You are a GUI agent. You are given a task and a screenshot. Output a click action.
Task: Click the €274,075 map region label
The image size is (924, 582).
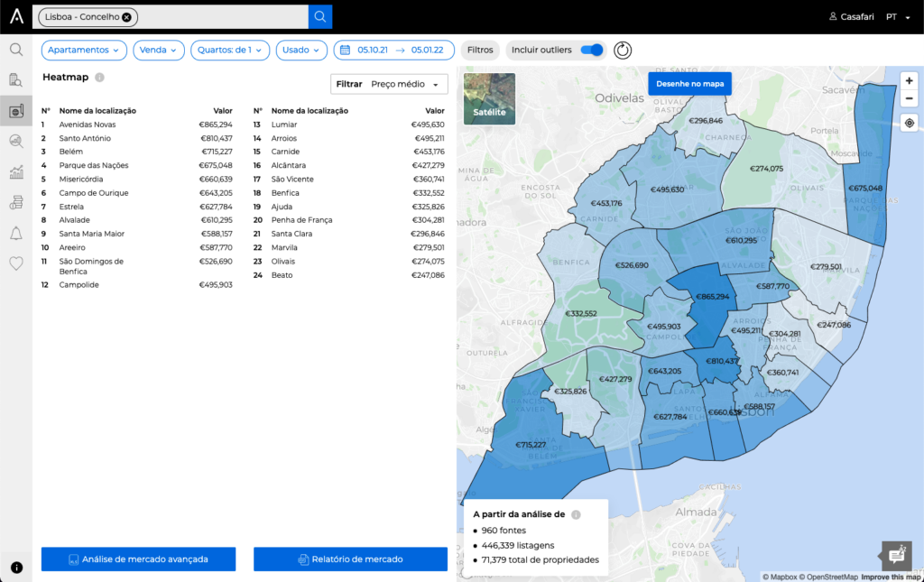coord(766,169)
